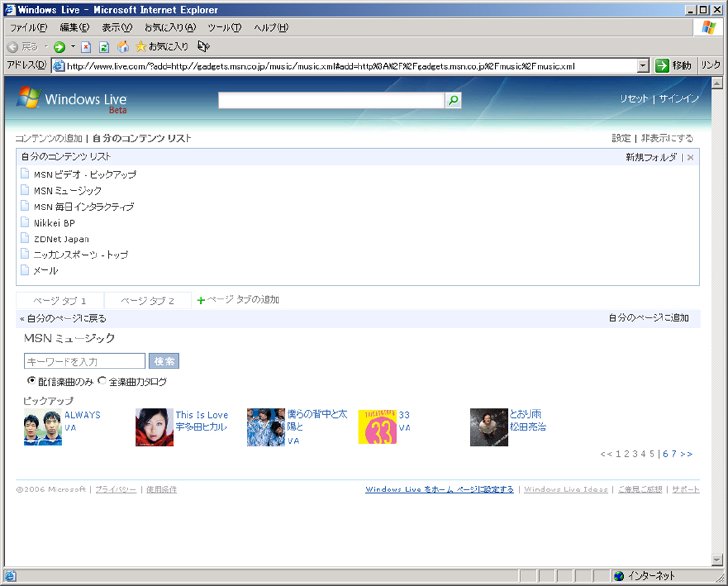
Task: Click the green 移動 go arrow
Action: [662, 66]
